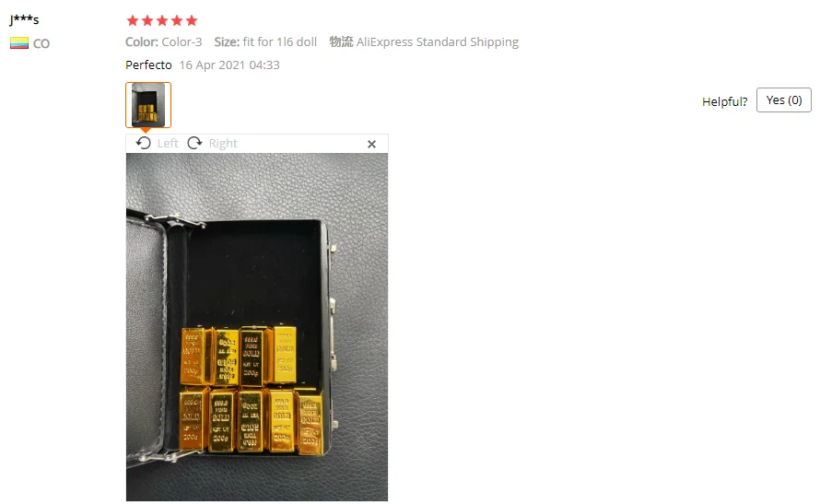Click the second red rating star
Image resolution: width=820 pixels, height=504 pixels.
[147, 20]
